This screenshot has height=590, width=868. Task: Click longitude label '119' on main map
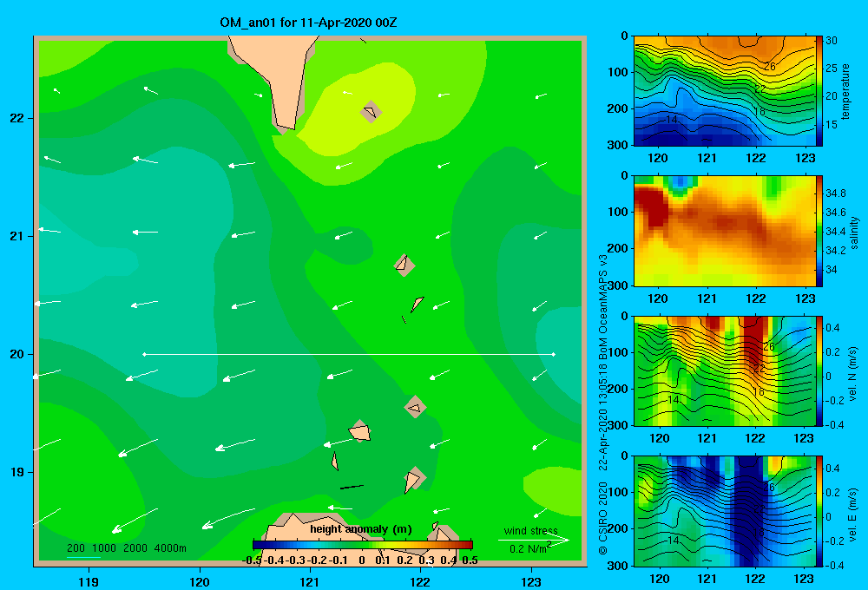[x=89, y=581]
